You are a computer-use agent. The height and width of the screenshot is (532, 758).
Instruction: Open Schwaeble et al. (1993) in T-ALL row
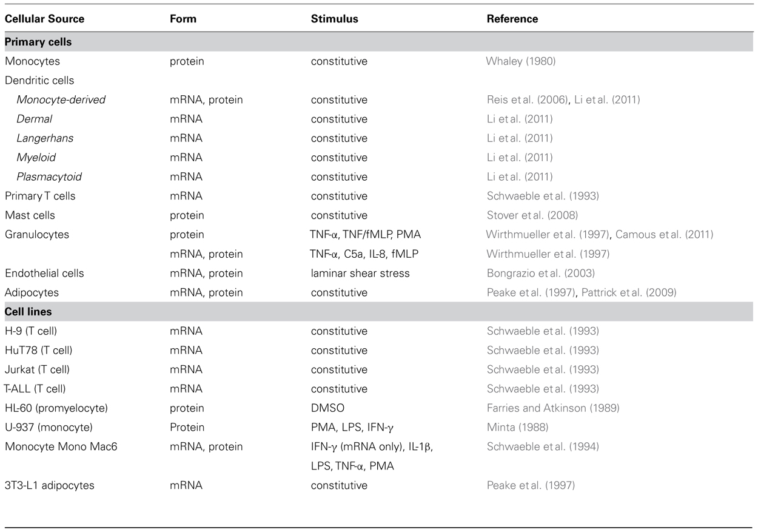543,389
